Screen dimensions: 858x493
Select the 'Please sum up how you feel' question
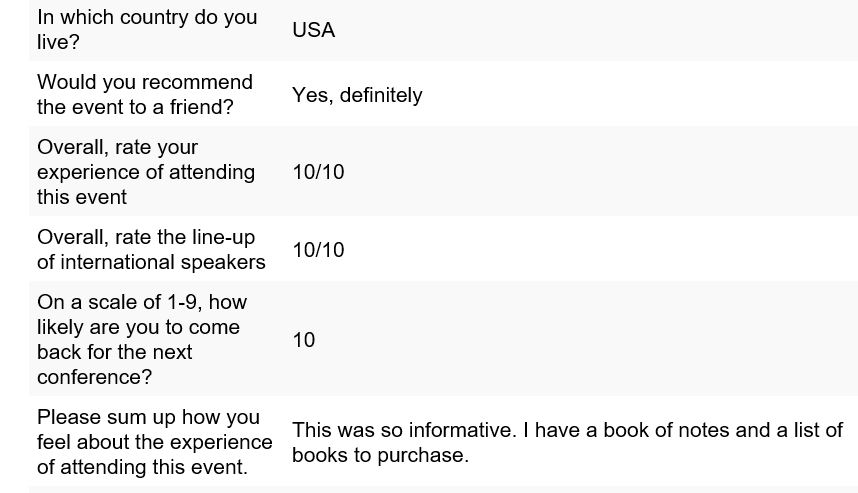click(x=155, y=442)
